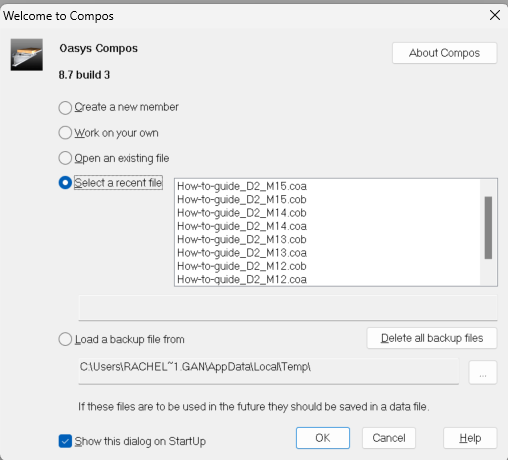508x460 pixels.
Task: Click the browse ellipsis button for backup folder
Action: pos(483,372)
